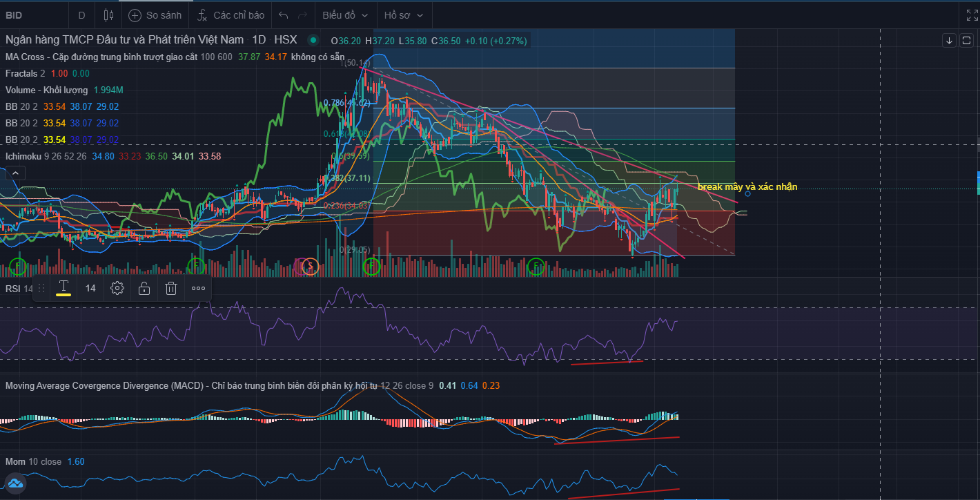980x500 pixels.
Task: Expand the Hồ sơ dropdown
Action: (404, 15)
